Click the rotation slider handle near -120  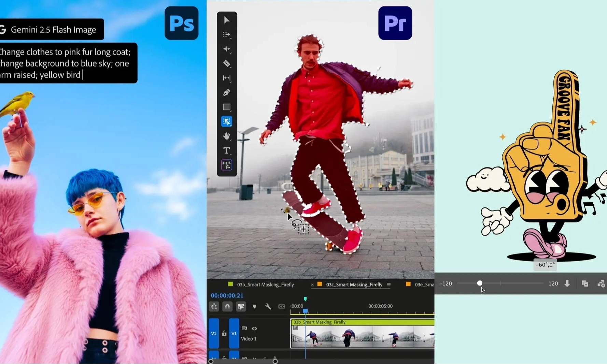(480, 283)
